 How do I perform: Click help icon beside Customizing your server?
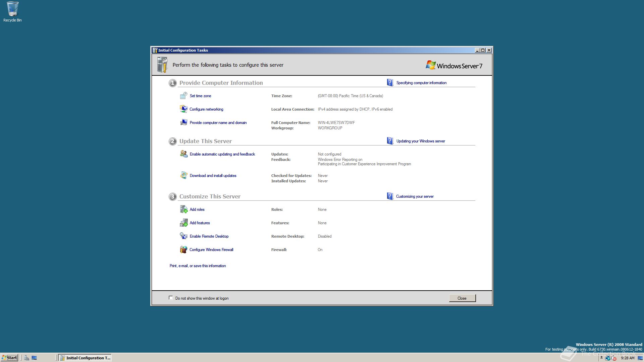tap(390, 196)
